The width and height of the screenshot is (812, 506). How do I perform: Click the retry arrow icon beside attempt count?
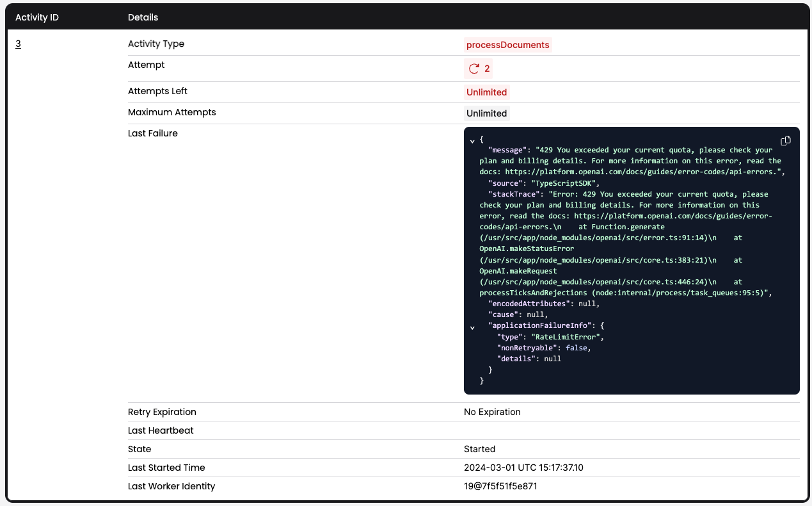tap(473, 68)
